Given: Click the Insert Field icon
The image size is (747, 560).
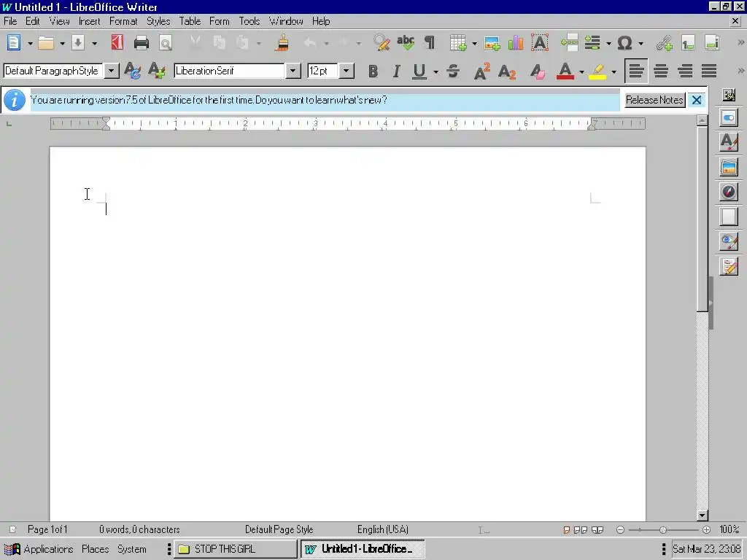Looking at the screenshot, I should click(592, 43).
